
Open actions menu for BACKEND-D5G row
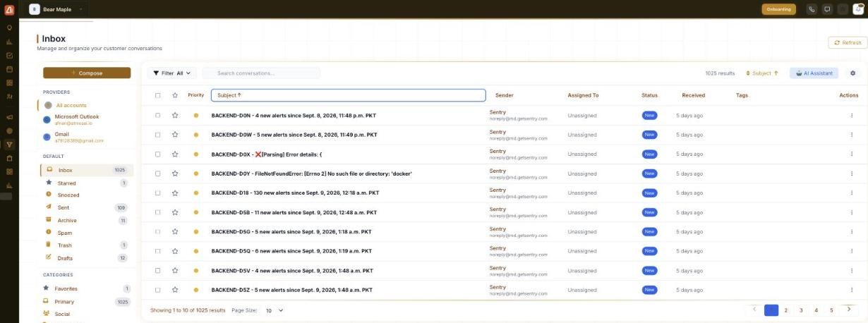[852, 231]
